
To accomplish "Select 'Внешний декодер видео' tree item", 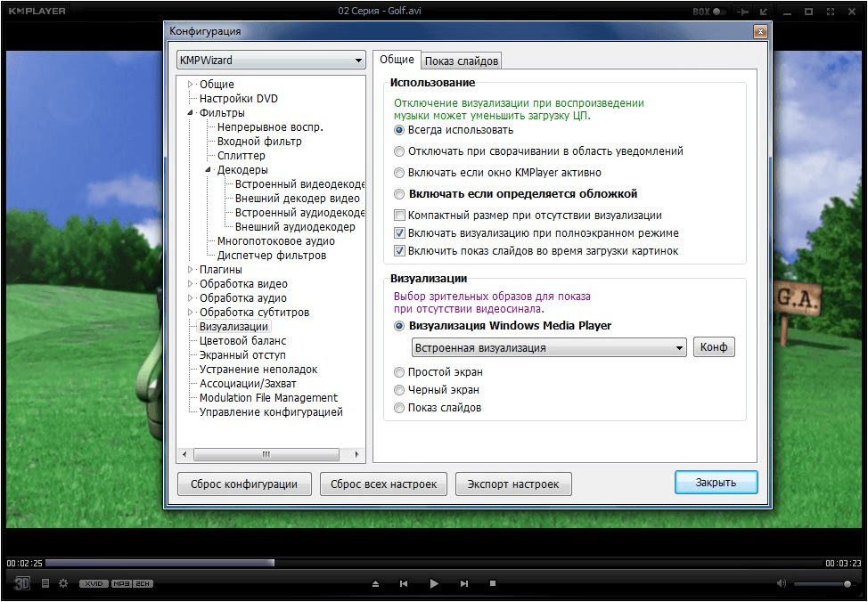I will coord(298,198).
